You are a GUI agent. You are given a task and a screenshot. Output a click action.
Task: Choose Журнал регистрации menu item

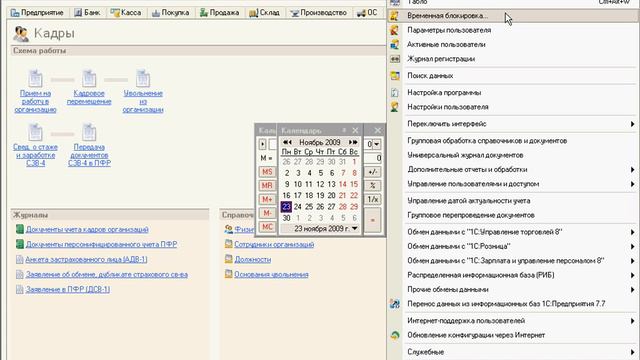point(513,59)
